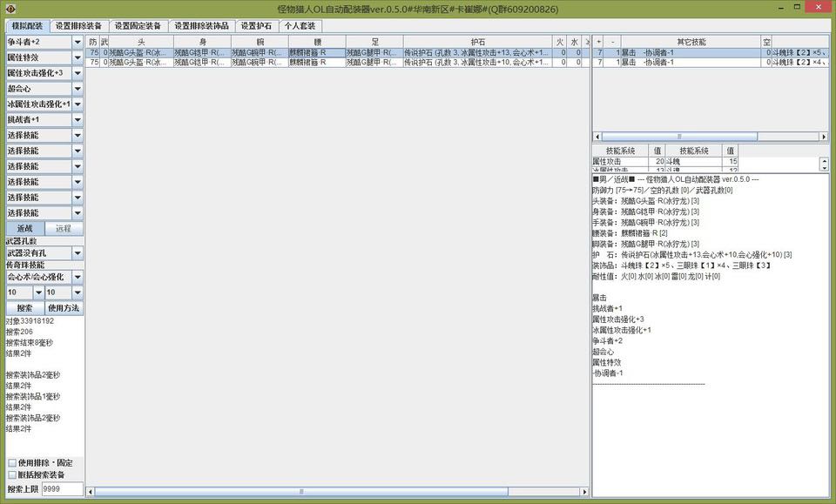Viewport: 836px width, 504px height.
Task: Click the 斗魂 cell in skill system table
Action: click(693, 161)
